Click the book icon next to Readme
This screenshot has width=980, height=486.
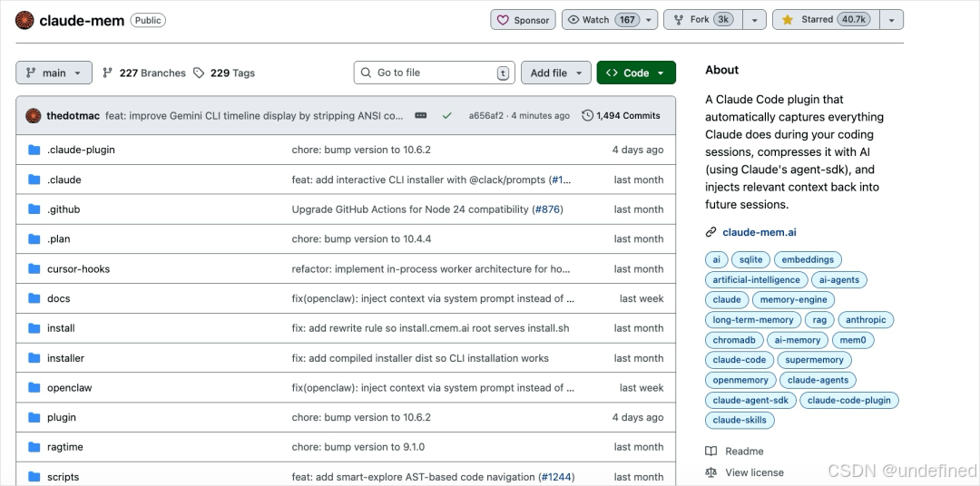[x=710, y=451]
